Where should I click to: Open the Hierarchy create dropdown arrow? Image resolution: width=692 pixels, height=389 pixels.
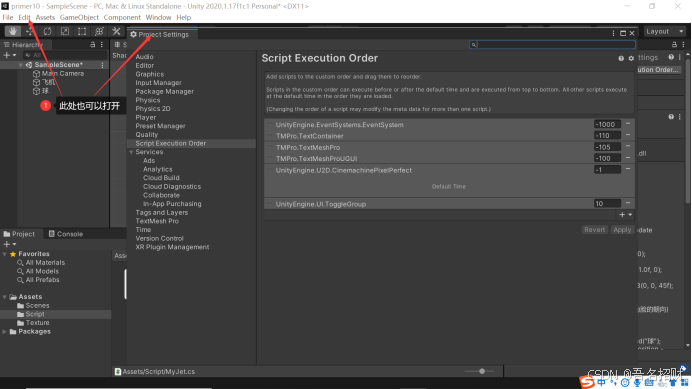pyautogui.click(x=15, y=55)
